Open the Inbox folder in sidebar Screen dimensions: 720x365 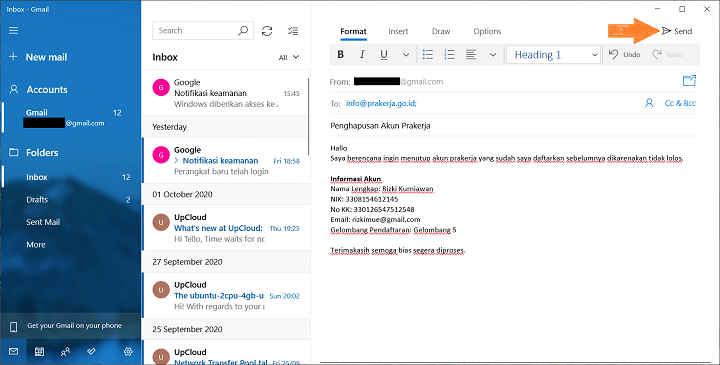(x=71, y=177)
